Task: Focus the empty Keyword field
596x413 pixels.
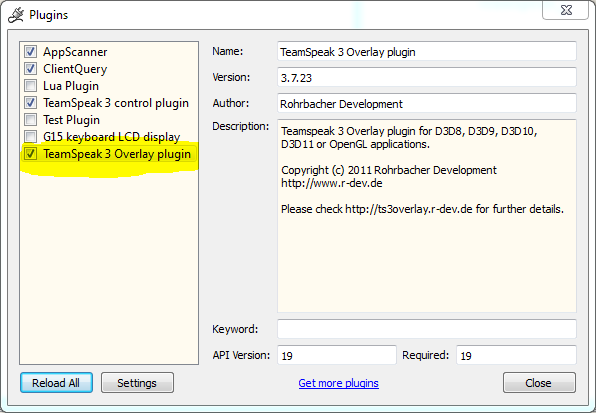Action: (x=427, y=329)
